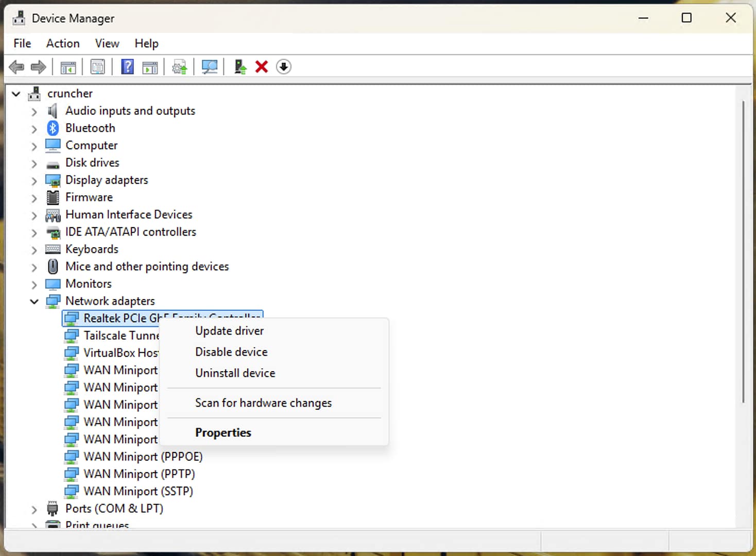Screen dimensions: 756x556
Task: Click the Back navigation arrow in toolbar
Action: tap(16, 66)
